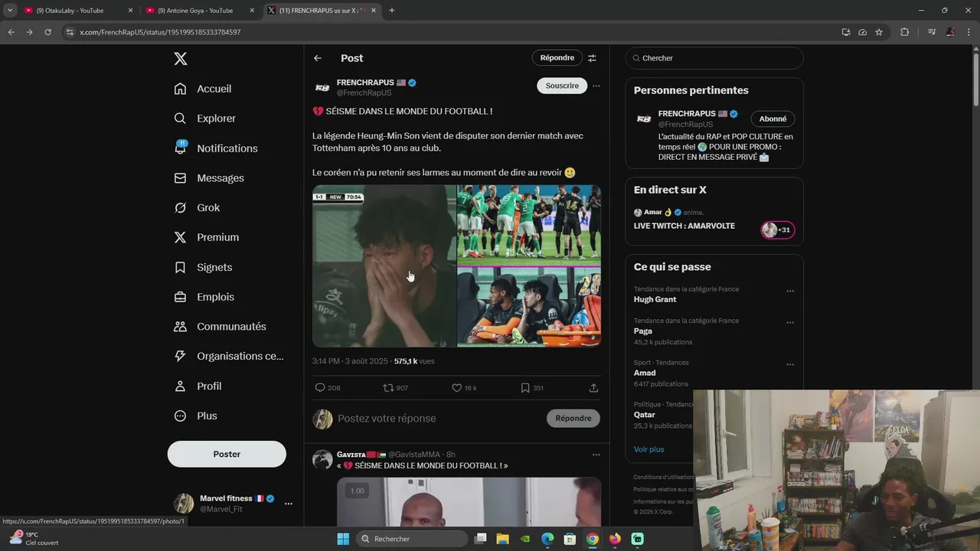The image size is (980, 551).
Task: Open Accueil home in sidebar
Action: coord(203,89)
